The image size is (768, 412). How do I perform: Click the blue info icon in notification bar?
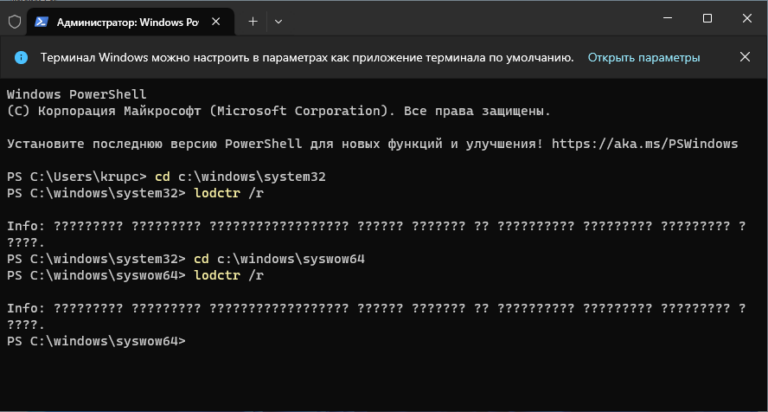[x=20, y=58]
